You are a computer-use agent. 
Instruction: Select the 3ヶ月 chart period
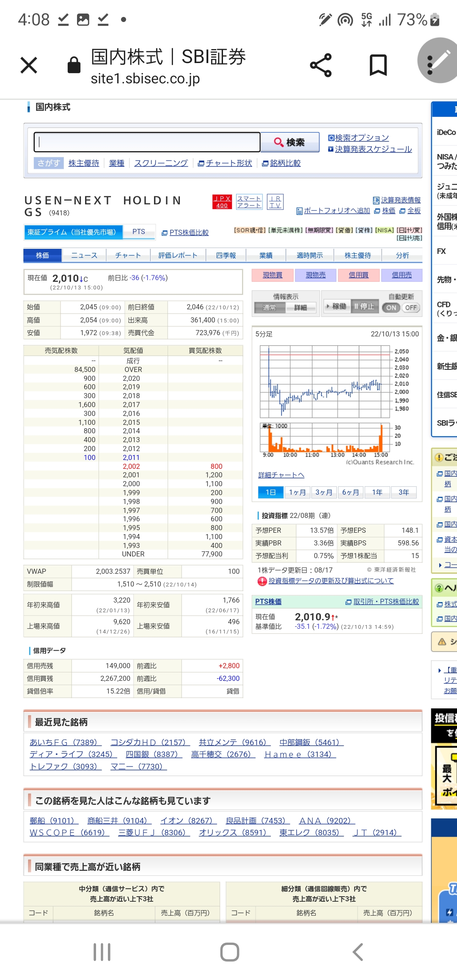tap(324, 492)
